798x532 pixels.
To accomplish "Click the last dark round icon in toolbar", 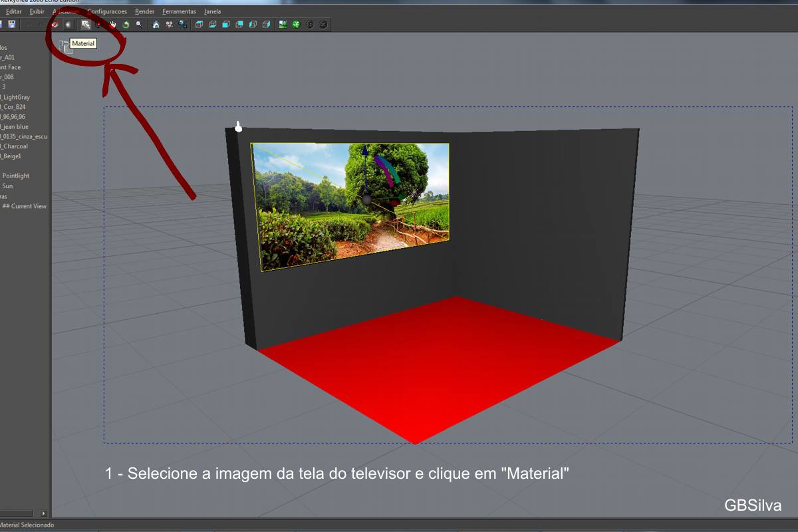I will pos(323,25).
